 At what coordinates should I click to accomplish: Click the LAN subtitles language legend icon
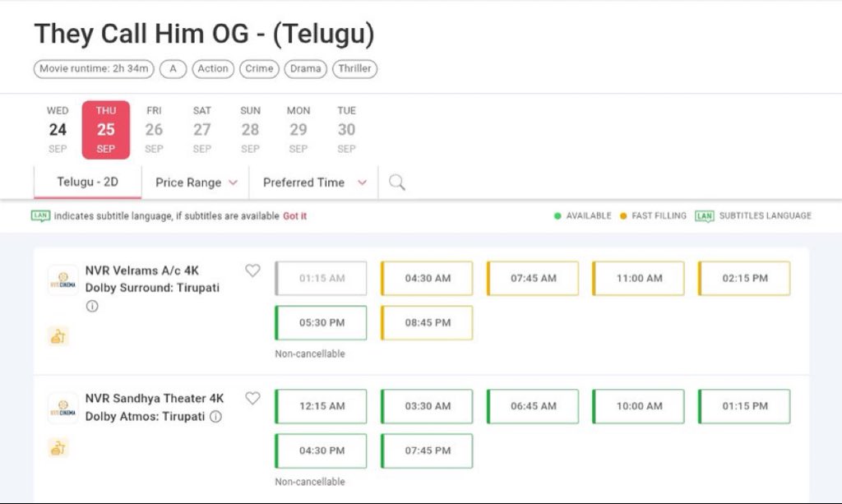click(704, 215)
